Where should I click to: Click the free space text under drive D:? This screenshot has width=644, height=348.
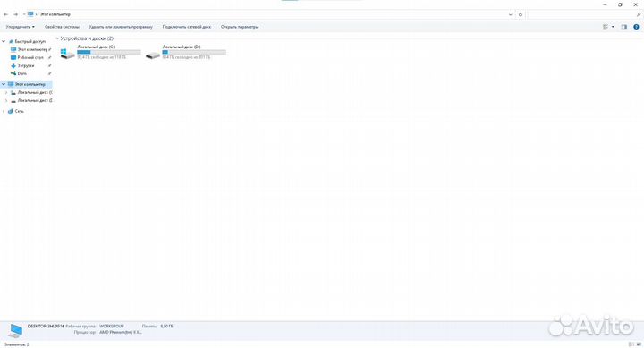[186, 57]
